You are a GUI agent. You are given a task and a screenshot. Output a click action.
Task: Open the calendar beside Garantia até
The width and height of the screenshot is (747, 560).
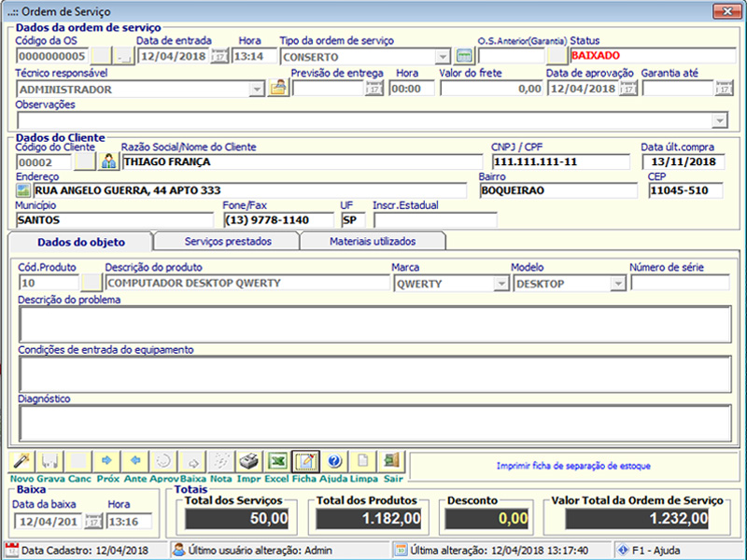coord(724,89)
